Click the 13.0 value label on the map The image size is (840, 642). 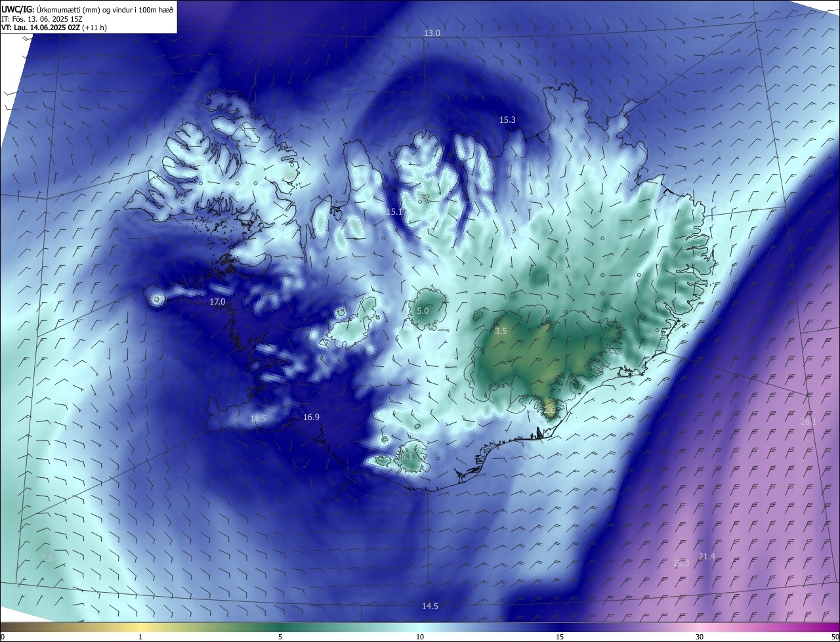[x=432, y=33]
